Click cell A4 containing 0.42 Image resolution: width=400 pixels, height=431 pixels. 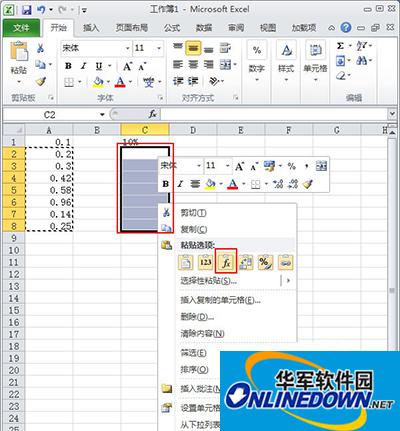pos(49,178)
